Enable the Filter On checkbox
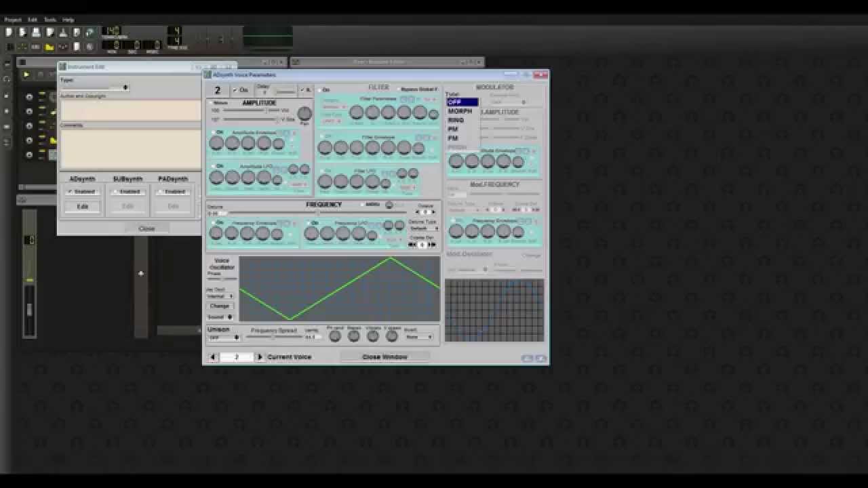The width and height of the screenshot is (868, 488). point(323,89)
